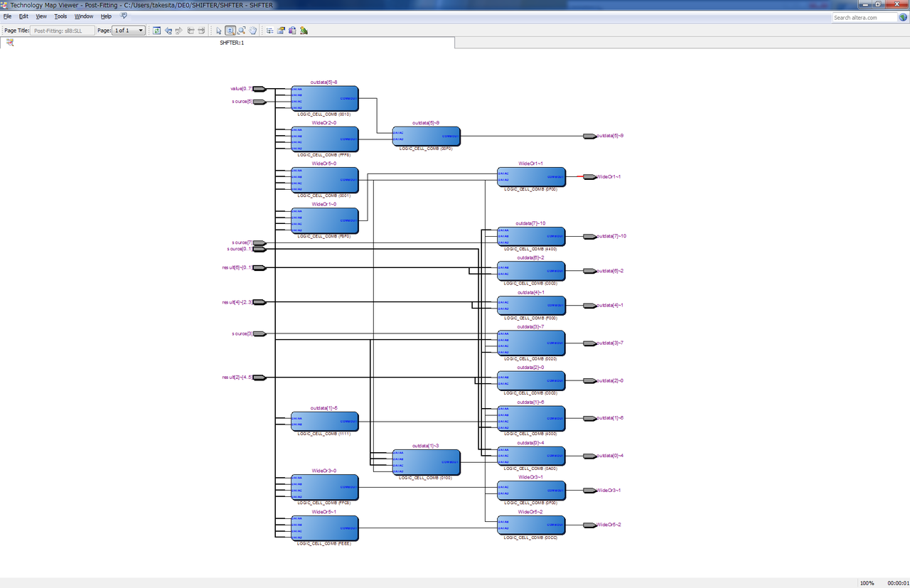
Task: Click the outdata[1]~6 output pin
Action: (589, 418)
